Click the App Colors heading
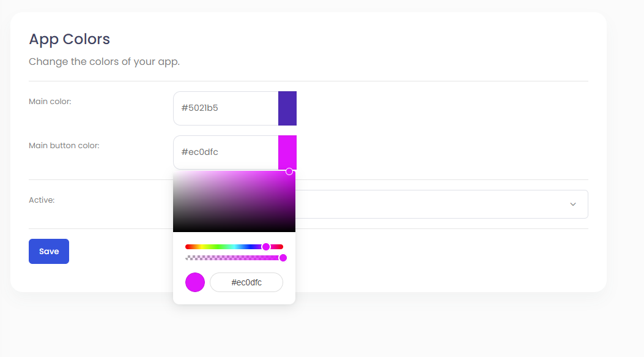The image size is (644, 357). [x=69, y=39]
